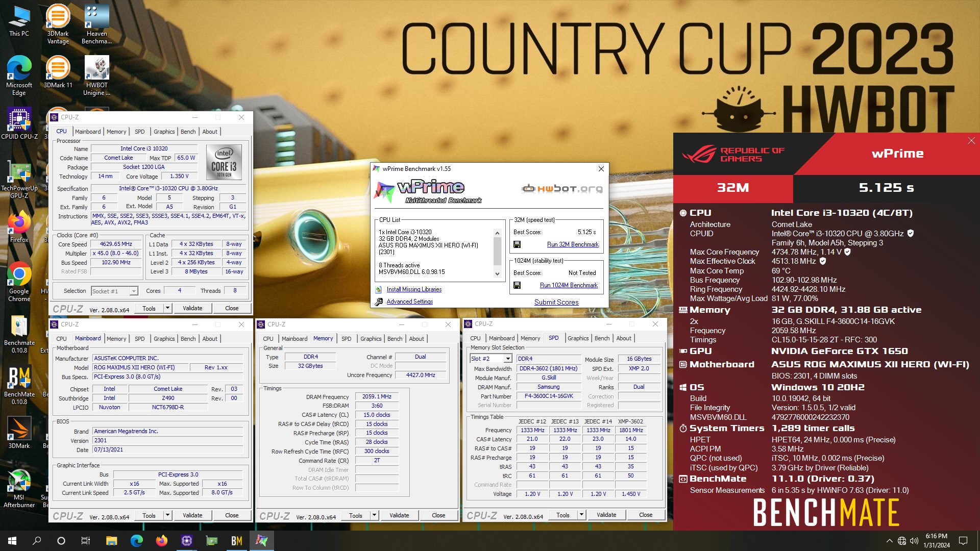This screenshot has width=980, height=551.
Task: Open the 3DMark Vantage desktop shortcut
Action: (58, 24)
